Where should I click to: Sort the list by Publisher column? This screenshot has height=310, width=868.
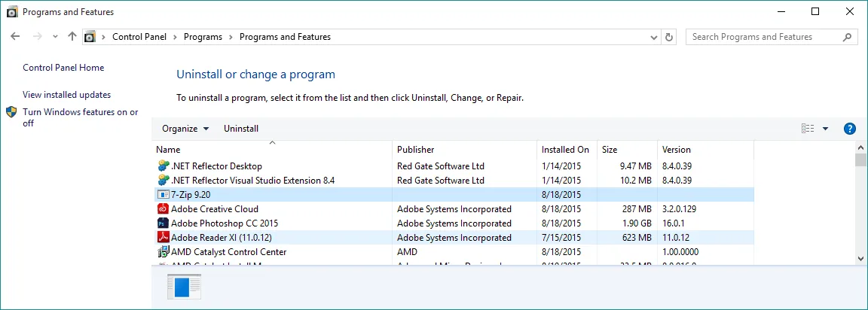pos(416,150)
